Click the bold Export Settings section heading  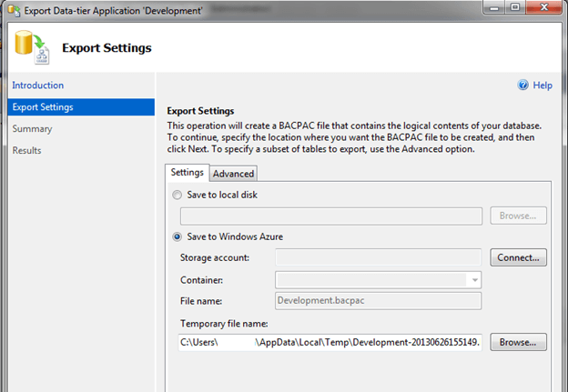(x=200, y=111)
